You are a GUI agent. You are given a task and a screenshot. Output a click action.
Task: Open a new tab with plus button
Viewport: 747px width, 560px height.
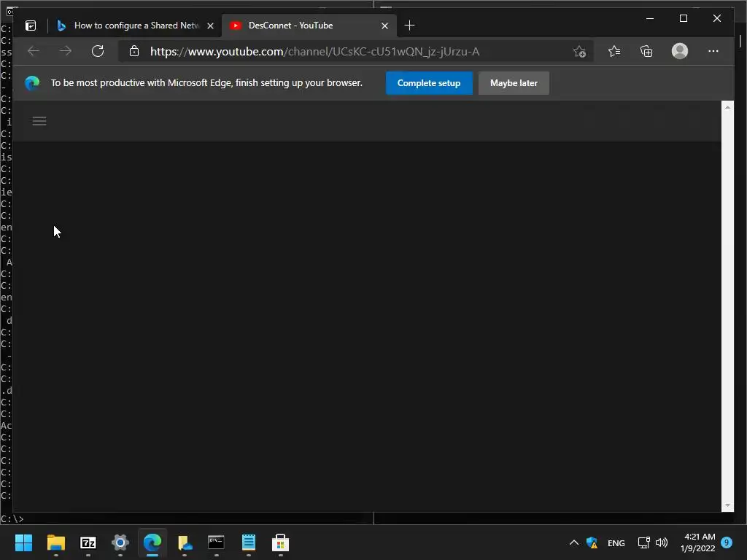point(409,26)
